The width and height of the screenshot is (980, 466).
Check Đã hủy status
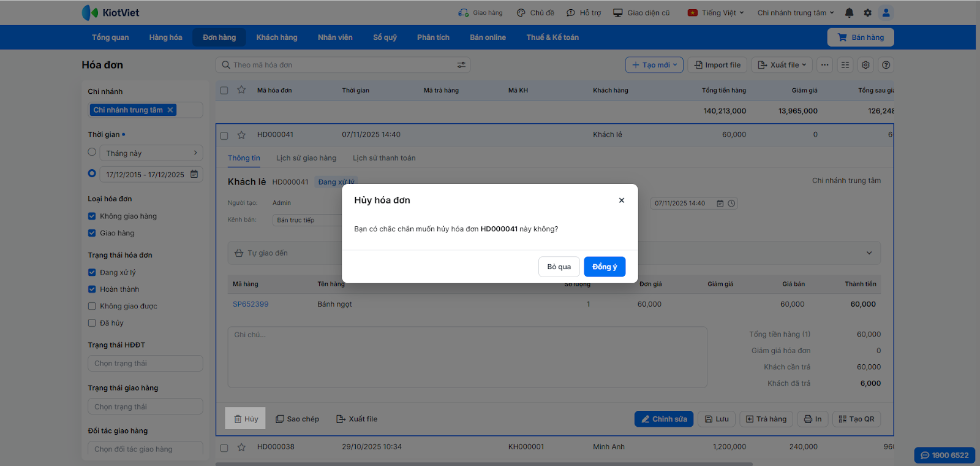tap(92, 323)
